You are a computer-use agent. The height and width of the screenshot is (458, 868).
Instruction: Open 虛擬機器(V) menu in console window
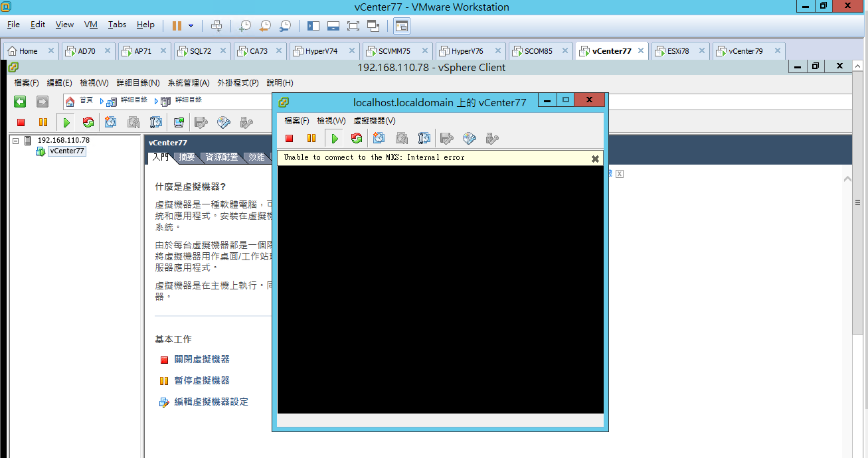[375, 121]
